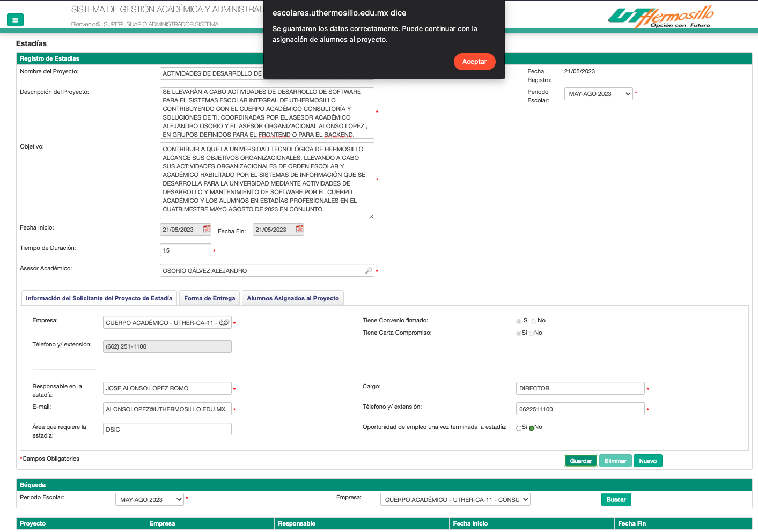Open the Fecha Inicio calendar picker
This screenshot has height=532, width=758.
point(207,229)
